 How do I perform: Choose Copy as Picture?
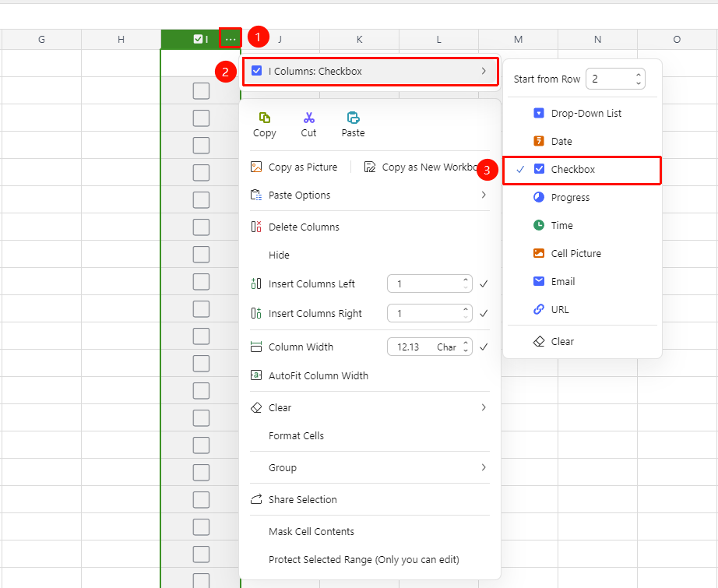294,167
